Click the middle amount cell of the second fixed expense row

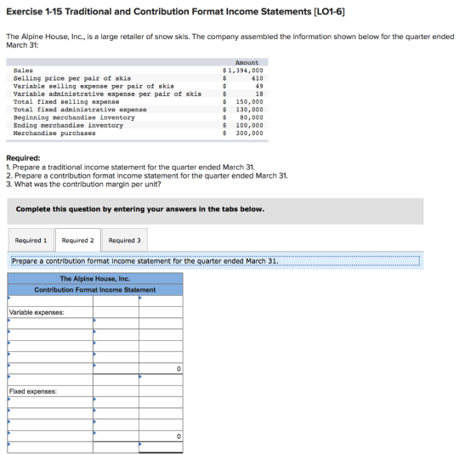click(116, 413)
